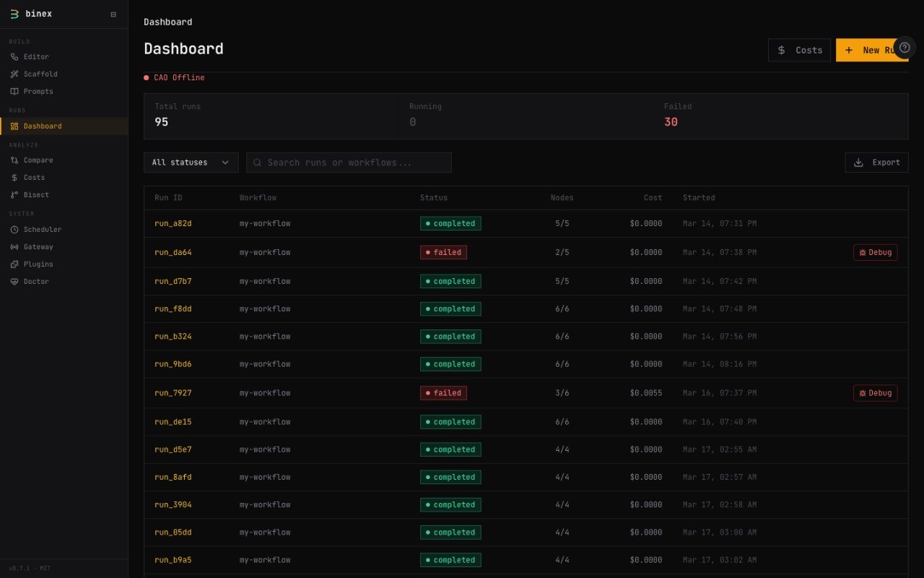Open run_d7b7 run
Screen dimensions: 924x578
tap(173, 281)
